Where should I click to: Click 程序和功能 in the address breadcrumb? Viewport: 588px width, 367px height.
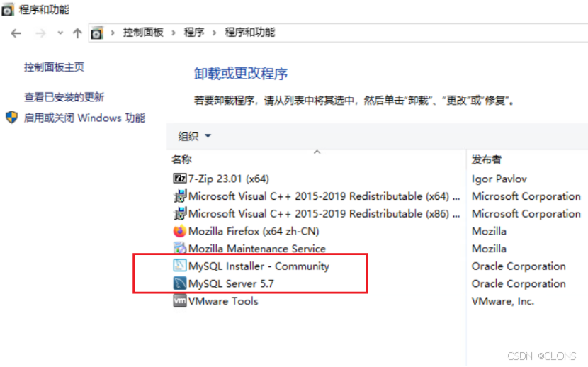pyautogui.click(x=250, y=33)
